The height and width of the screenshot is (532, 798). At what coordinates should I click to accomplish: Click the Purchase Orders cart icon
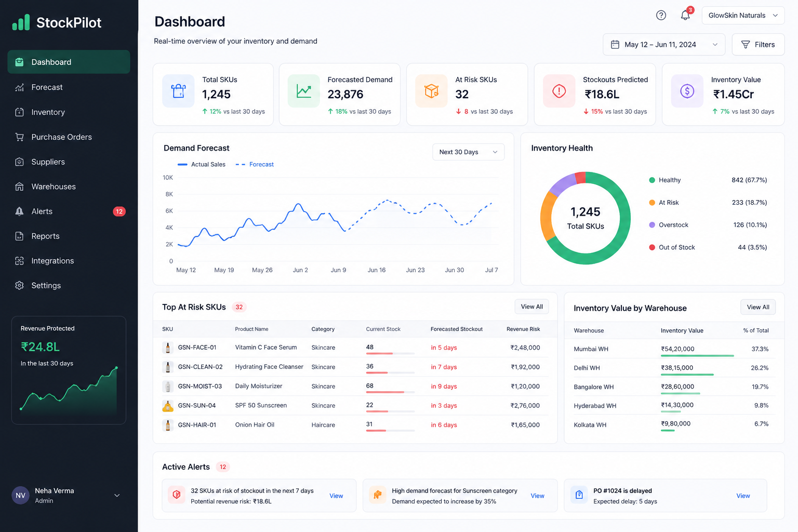[19, 137]
